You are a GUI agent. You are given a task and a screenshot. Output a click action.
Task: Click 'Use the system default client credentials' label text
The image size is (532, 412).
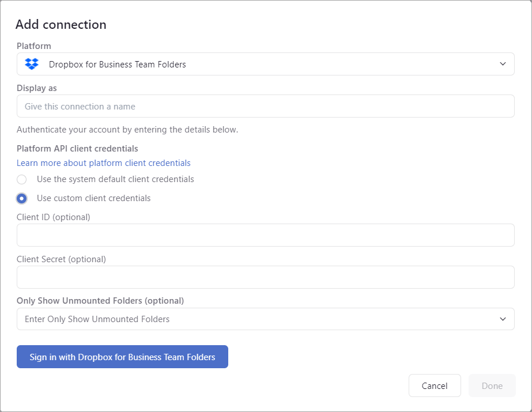115,179
